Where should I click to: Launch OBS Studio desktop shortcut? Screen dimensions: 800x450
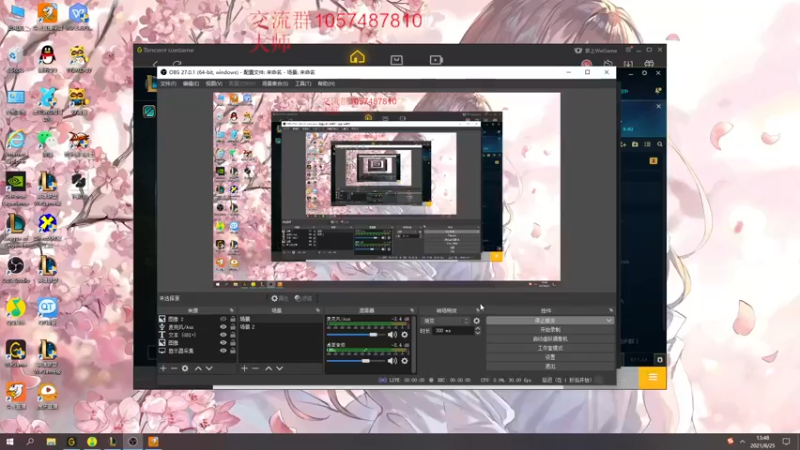pos(16,269)
